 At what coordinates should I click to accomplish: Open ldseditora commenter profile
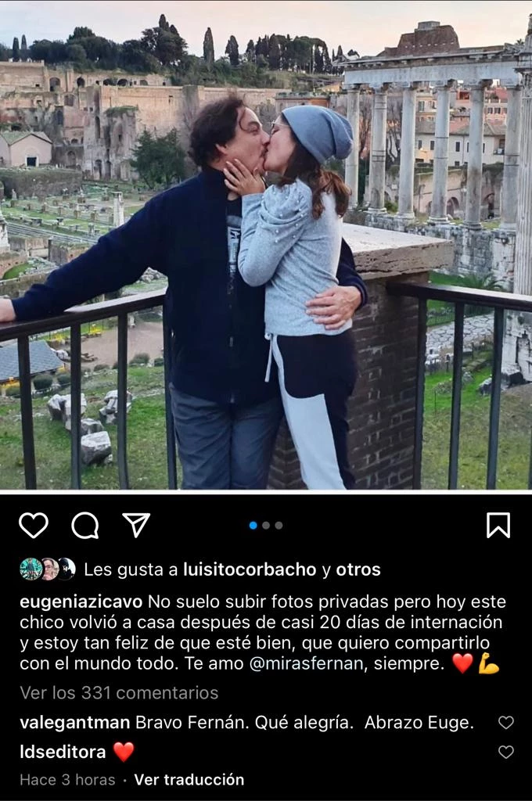(x=63, y=752)
